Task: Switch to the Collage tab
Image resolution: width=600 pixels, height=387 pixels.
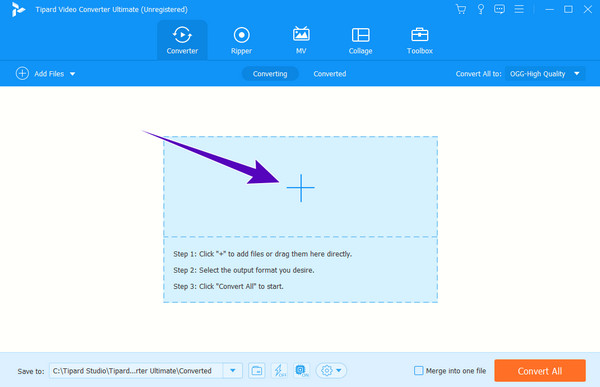Action: pos(360,40)
